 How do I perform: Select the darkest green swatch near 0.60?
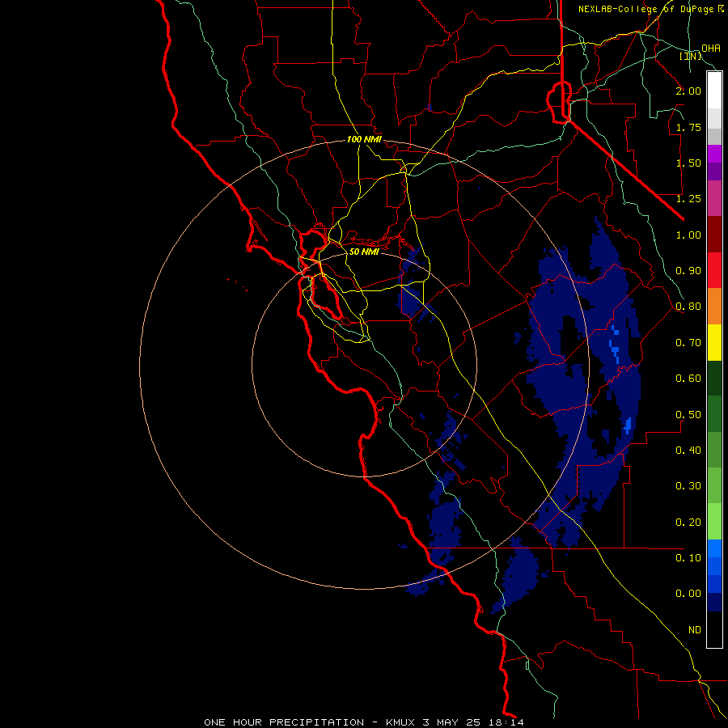714,379
